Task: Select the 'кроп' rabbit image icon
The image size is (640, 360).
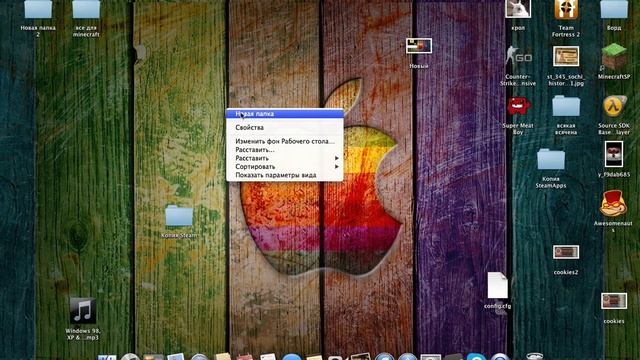Action: click(518, 9)
